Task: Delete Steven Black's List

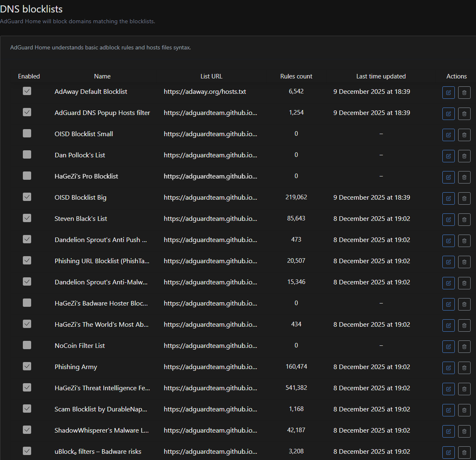Action: click(x=464, y=220)
